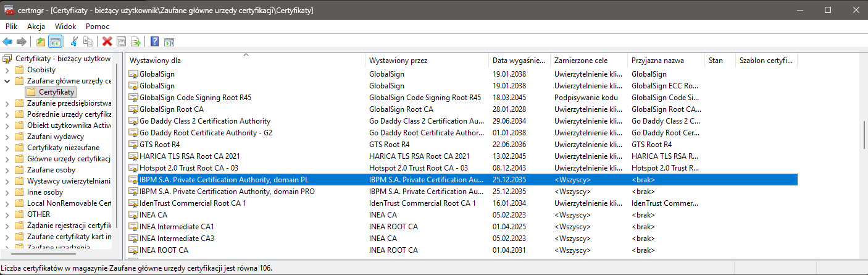The height and width of the screenshot is (275, 868).
Task: Click the root 'Certyfikaty - bieżący użytkownik' tree icon
Action: tap(7, 59)
